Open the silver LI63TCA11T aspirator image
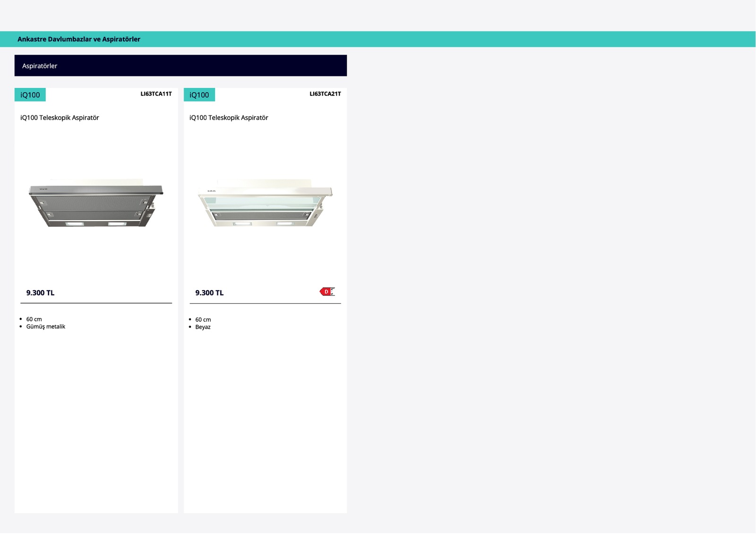This screenshot has width=756, height=534. tap(96, 203)
